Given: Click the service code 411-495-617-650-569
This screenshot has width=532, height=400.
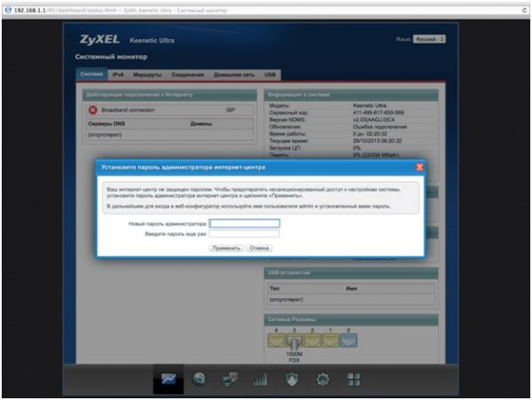Looking at the screenshot, I should click(379, 113).
